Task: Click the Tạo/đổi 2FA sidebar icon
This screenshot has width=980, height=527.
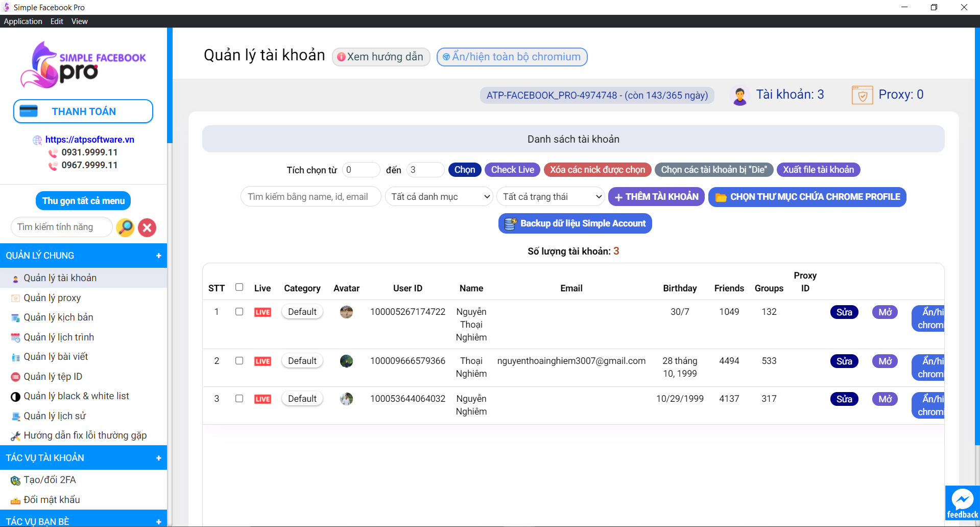Action: pyautogui.click(x=15, y=480)
